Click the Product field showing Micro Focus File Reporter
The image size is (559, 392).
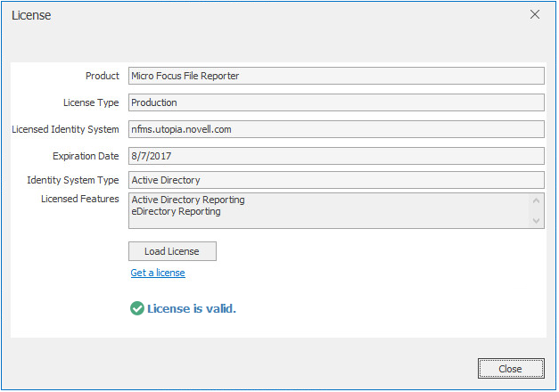tap(336, 76)
